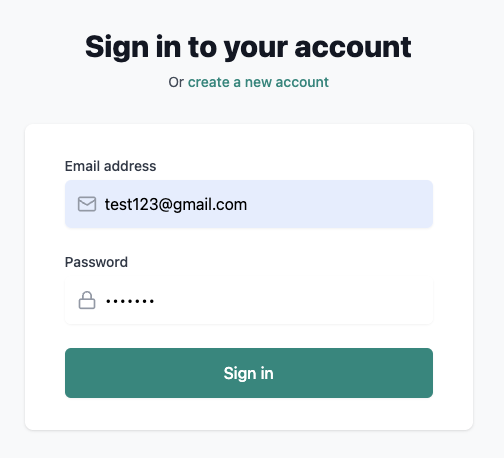Click the masked password dots
Image resolution: width=504 pixels, height=458 pixels.
click(x=130, y=301)
